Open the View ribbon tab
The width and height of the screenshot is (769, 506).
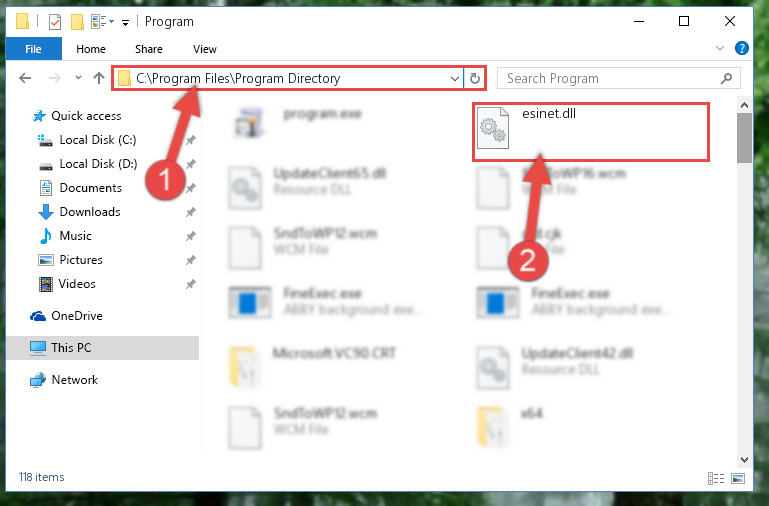[205, 49]
